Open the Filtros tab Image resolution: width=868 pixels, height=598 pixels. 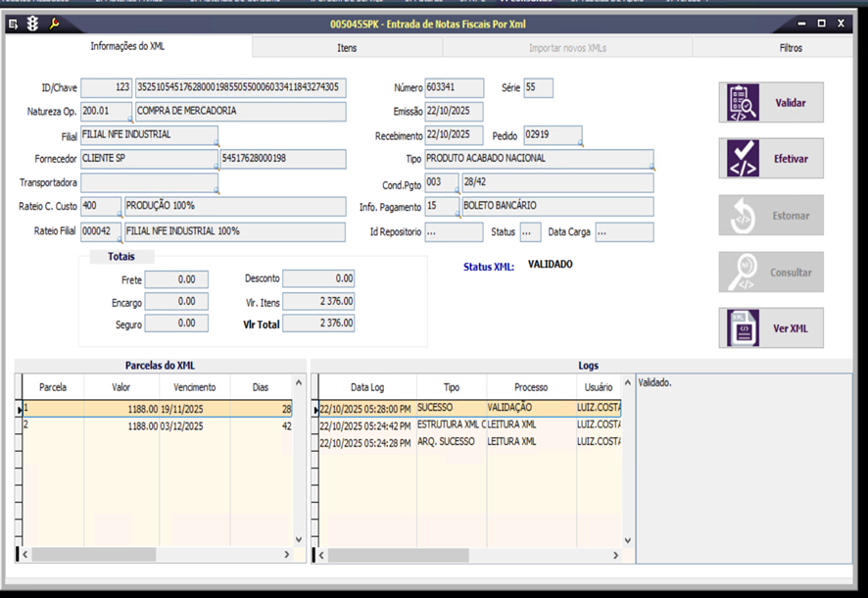[x=791, y=48]
